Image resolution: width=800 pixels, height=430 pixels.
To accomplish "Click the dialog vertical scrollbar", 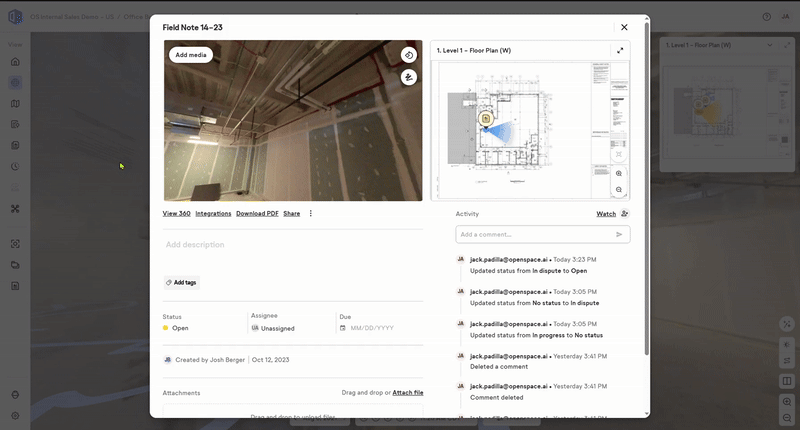I will pyautogui.click(x=647, y=189).
